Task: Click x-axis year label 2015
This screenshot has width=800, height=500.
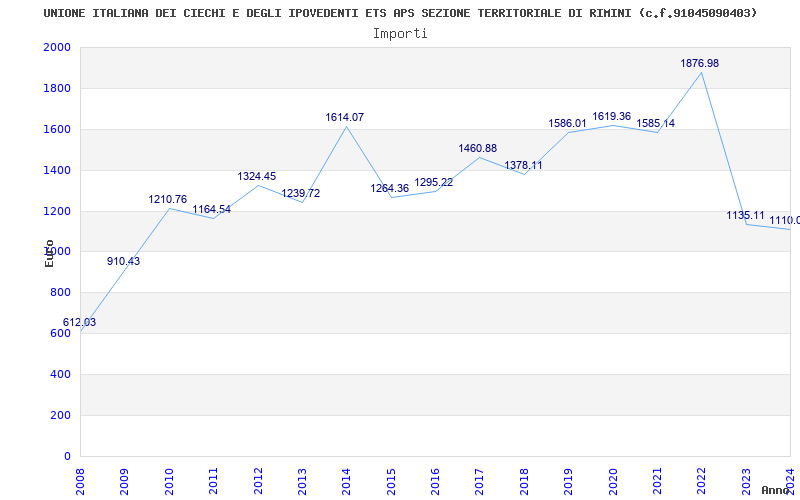Action: click(391, 481)
